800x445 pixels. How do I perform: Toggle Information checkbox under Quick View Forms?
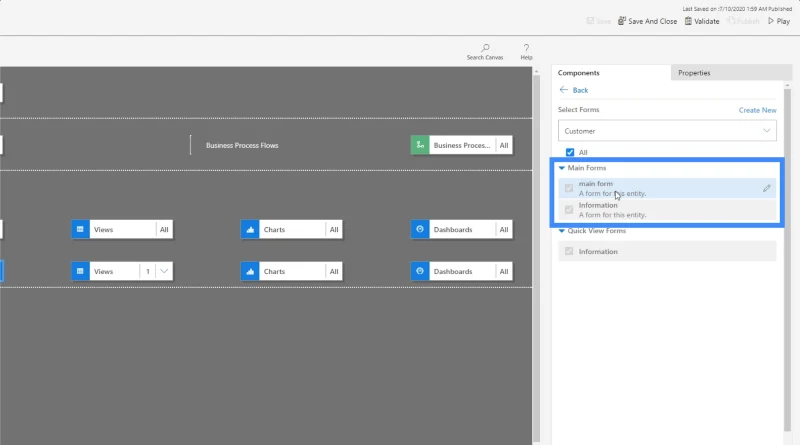click(569, 252)
